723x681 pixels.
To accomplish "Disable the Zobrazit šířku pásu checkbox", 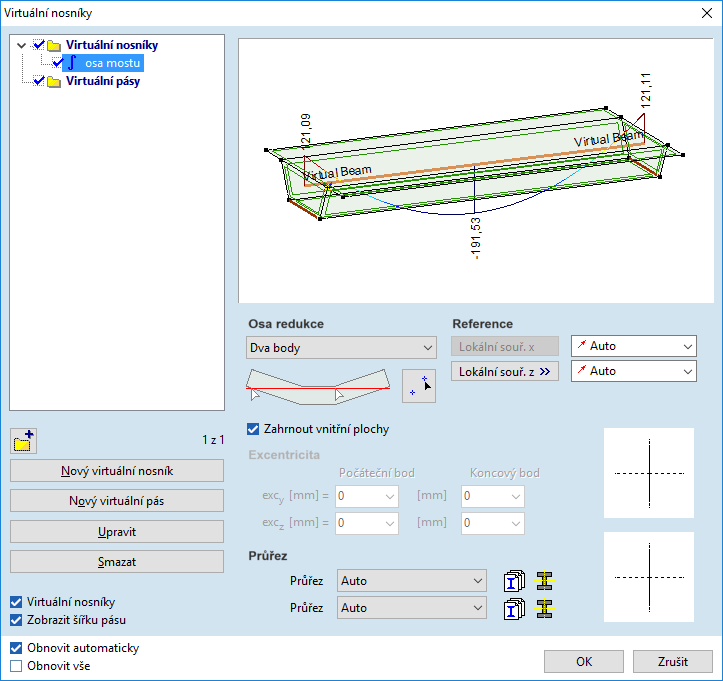I will pyautogui.click(x=16, y=620).
